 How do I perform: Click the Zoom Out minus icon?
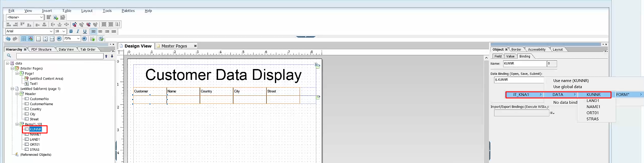tap(59, 39)
